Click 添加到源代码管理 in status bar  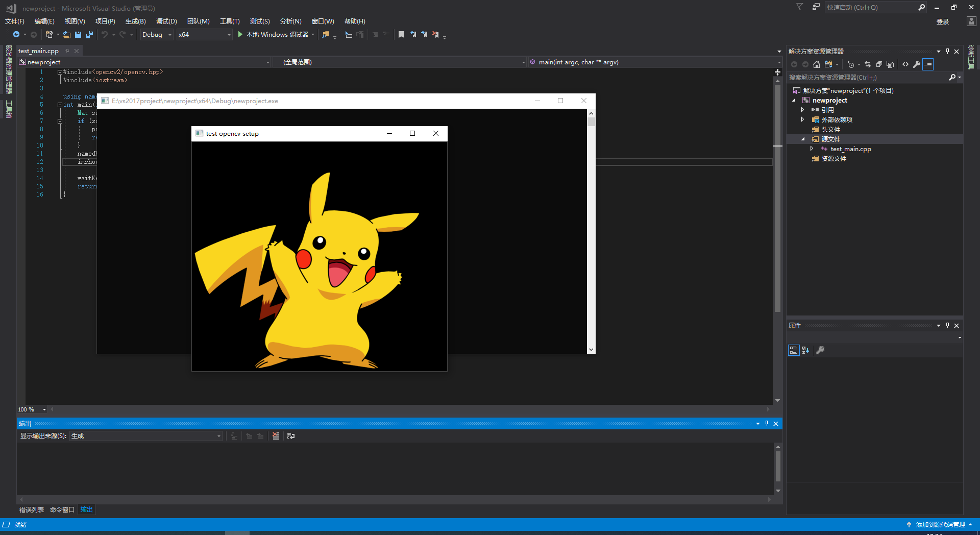pyautogui.click(x=940, y=524)
